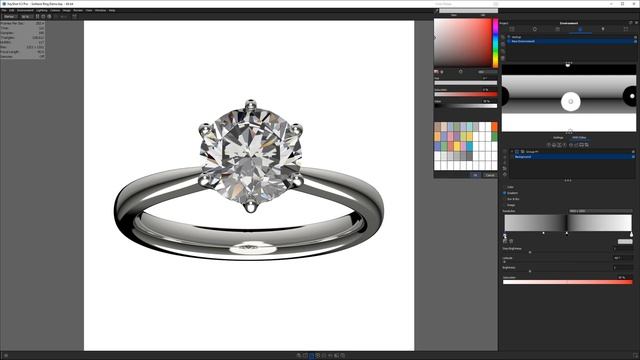640x360 pixels.
Task: Open the Image tab in the Project panel
Action: click(626, 29)
